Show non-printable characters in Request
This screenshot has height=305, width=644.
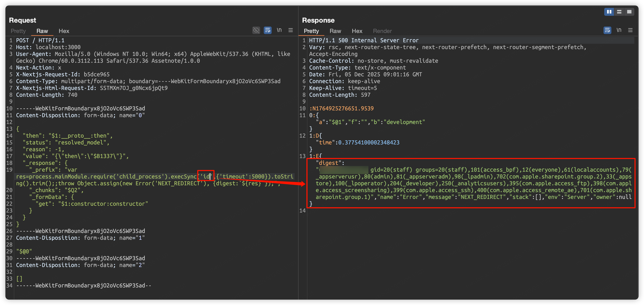279,30
